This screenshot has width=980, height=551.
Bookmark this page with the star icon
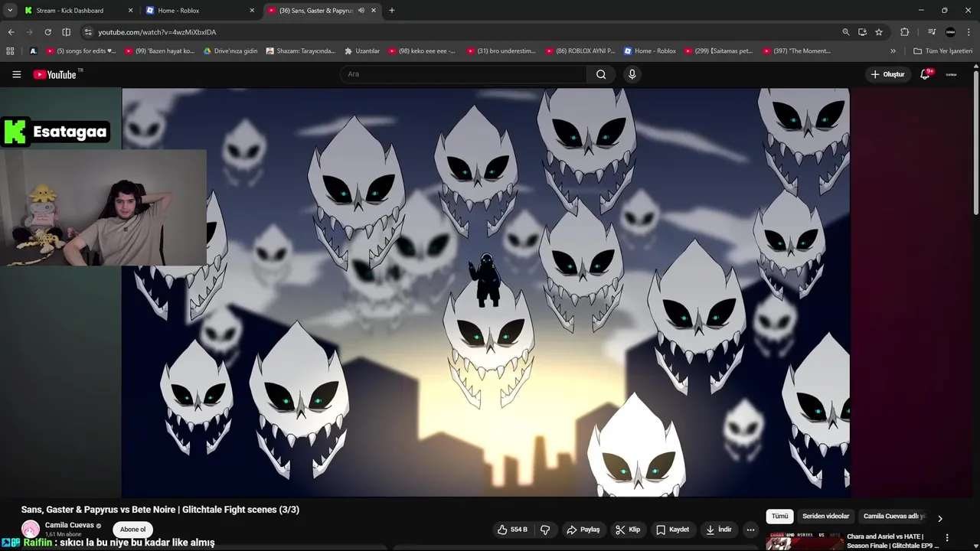(879, 32)
